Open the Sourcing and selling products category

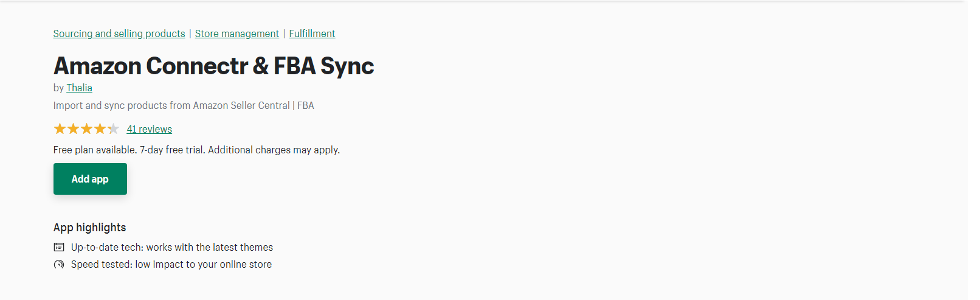pyautogui.click(x=119, y=33)
